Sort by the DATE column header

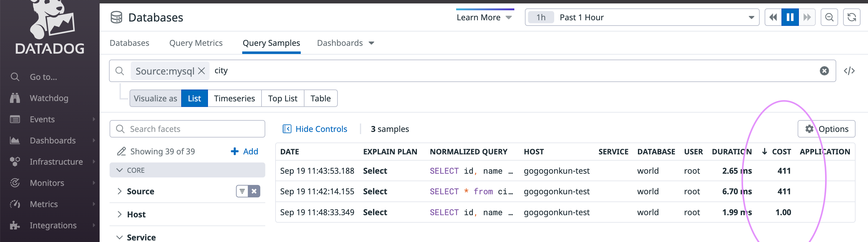[x=290, y=152]
